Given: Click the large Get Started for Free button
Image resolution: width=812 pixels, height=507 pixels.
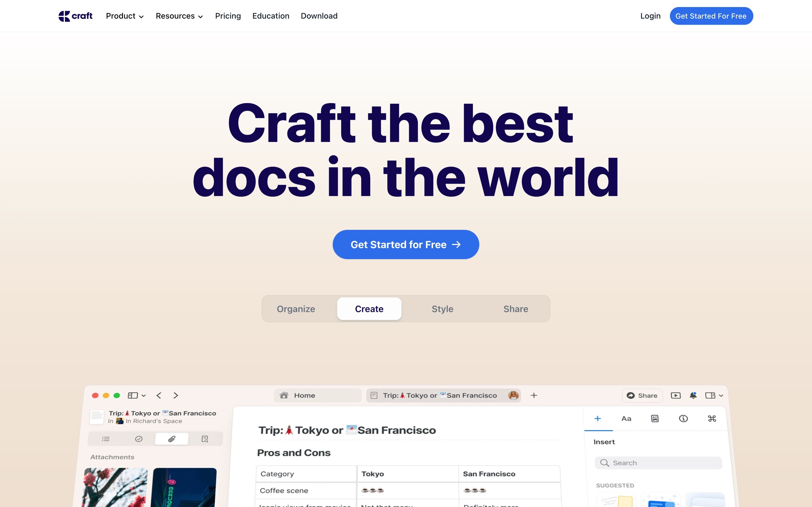Looking at the screenshot, I should pos(406,244).
